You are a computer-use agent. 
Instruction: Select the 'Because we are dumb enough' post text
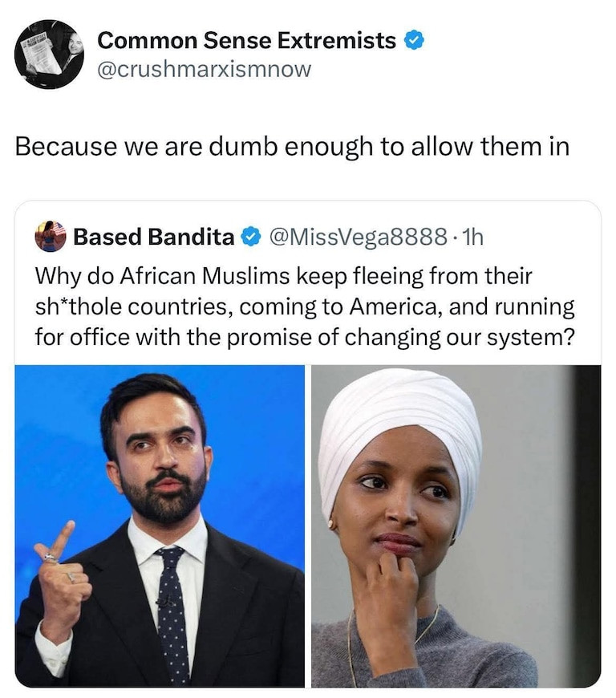point(293,147)
